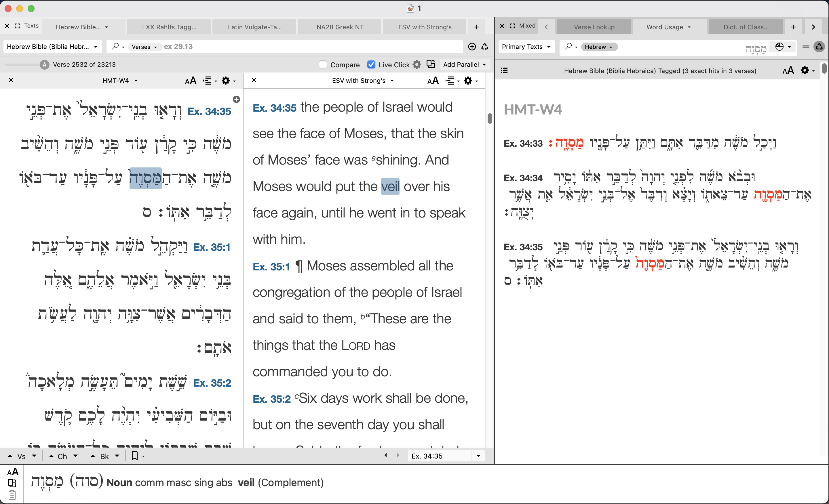Click the Ex. 35:1 reference link in ESV
This screenshot has width=829, height=504.
point(271,267)
